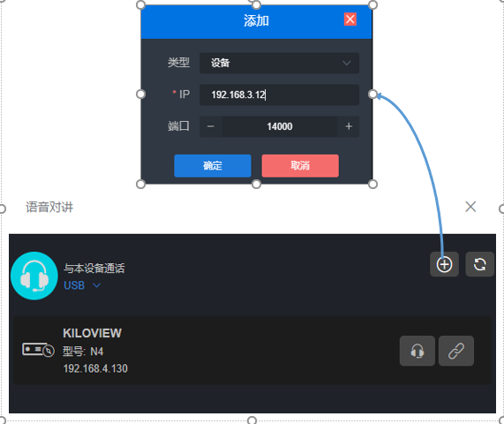
Task: Start intercom with KILOVIEW via headset icon
Action: pos(417,351)
